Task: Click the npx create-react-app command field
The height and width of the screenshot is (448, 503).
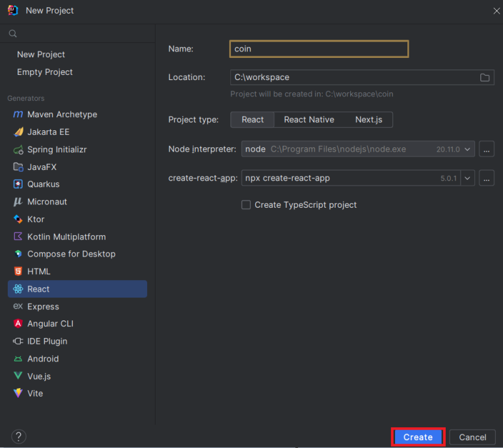Action: click(351, 178)
